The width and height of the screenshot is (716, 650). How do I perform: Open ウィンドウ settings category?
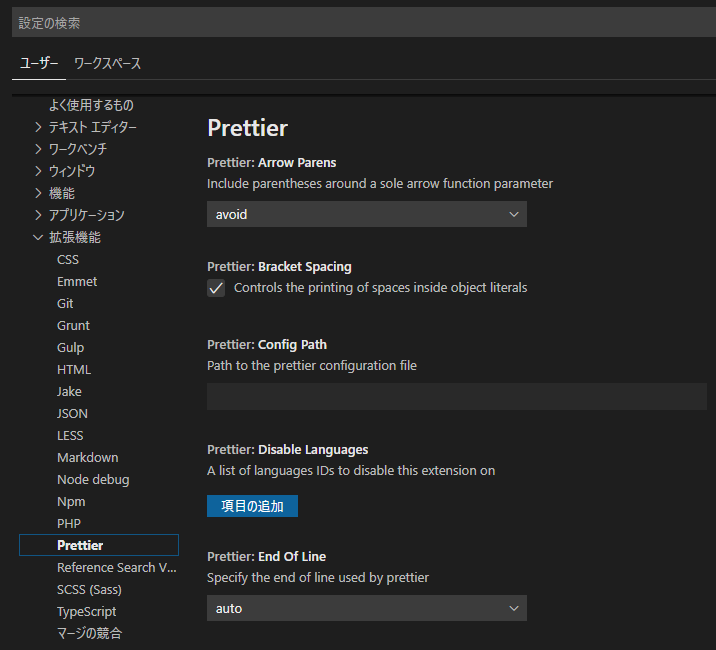point(72,171)
